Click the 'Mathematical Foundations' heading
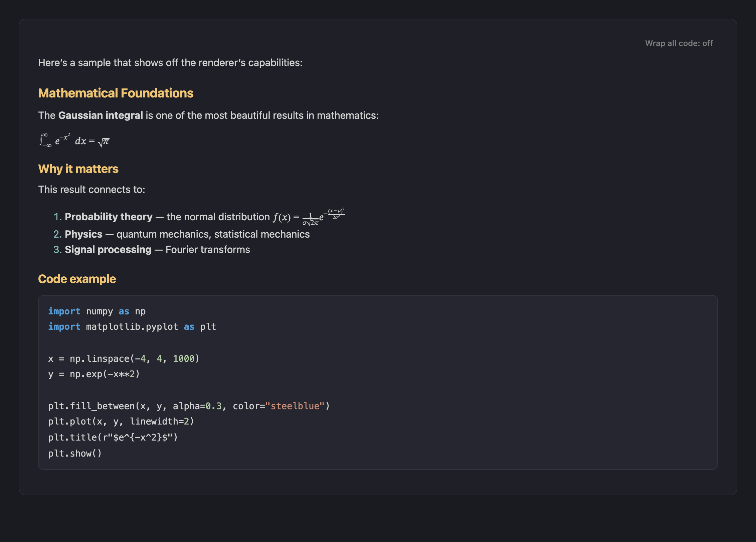This screenshot has width=756, height=542. point(116,93)
